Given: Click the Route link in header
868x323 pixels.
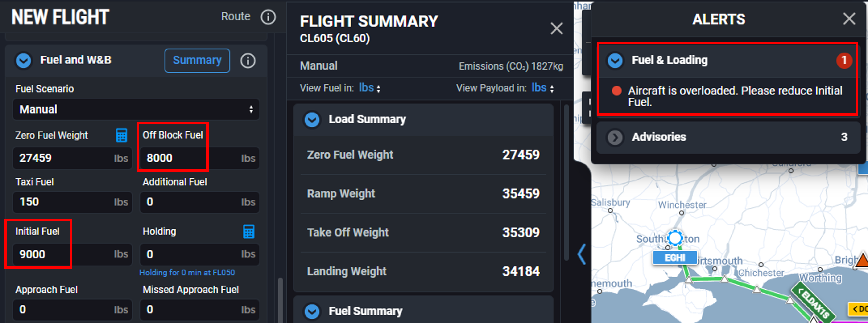Looking at the screenshot, I should (x=236, y=16).
